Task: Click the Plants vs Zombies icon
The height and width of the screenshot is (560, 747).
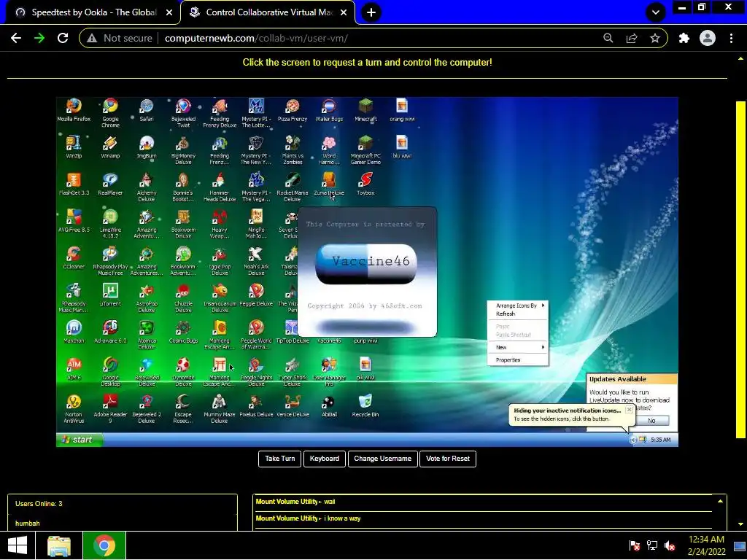Action: coord(293,149)
